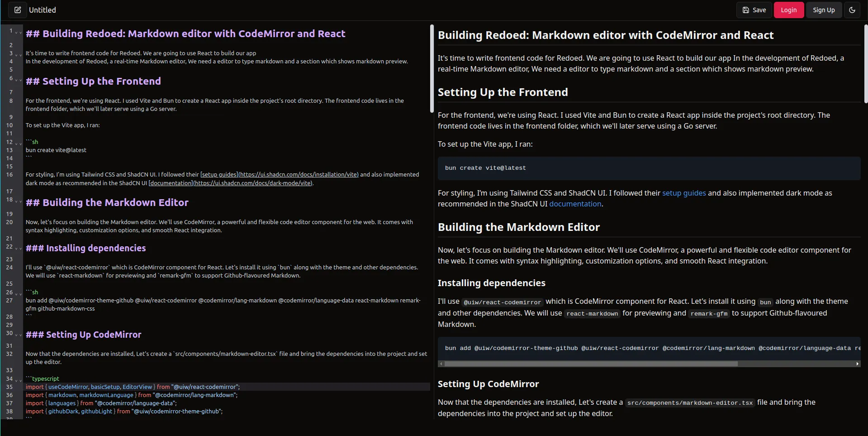Screen dimensions: 868x436
Task: Click the 'react-markdown' inline code in preview
Action: click(592, 313)
